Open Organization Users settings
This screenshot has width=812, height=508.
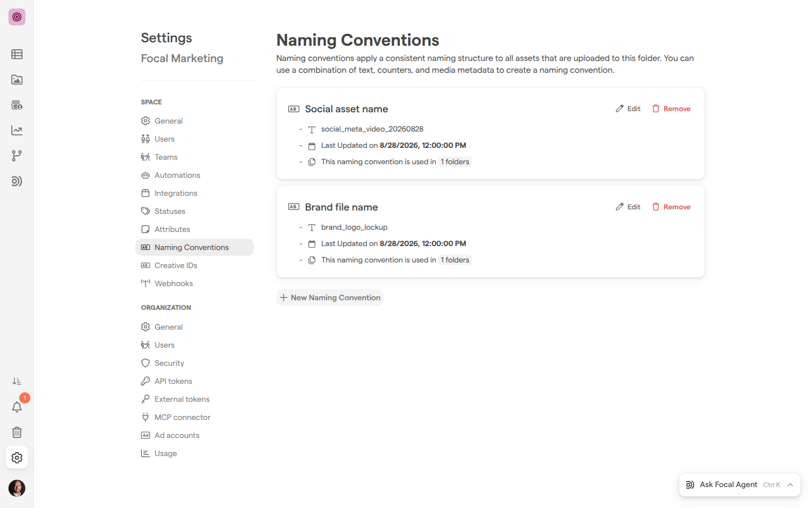[x=195, y=345]
